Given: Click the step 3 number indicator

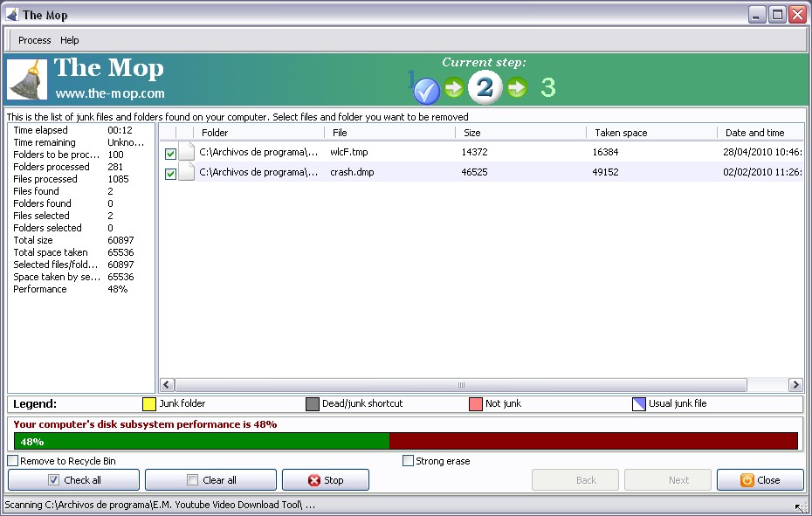Looking at the screenshot, I should point(548,87).
